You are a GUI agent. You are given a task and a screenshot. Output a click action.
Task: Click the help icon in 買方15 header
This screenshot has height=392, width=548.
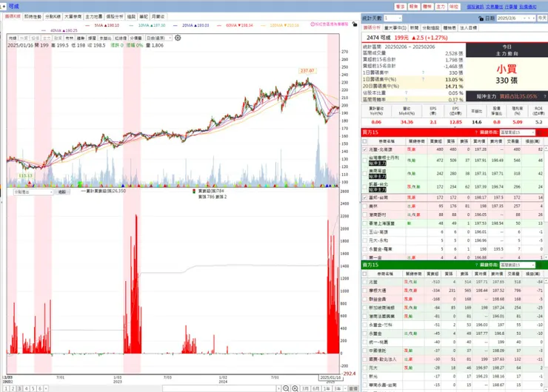point(476,132)
